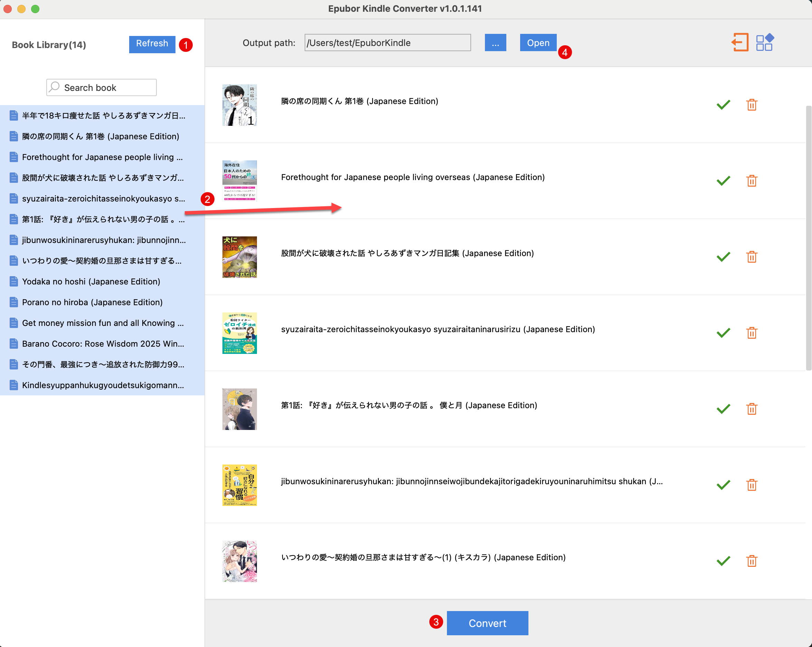812x647 pixels.
Task: Click file icon beside Get money mission
Action: [13, 322]
